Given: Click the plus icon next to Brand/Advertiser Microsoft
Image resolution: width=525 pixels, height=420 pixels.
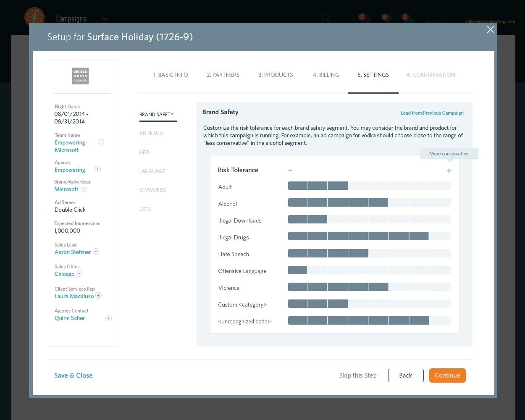Looking at the screenshot, I should 84,189.
